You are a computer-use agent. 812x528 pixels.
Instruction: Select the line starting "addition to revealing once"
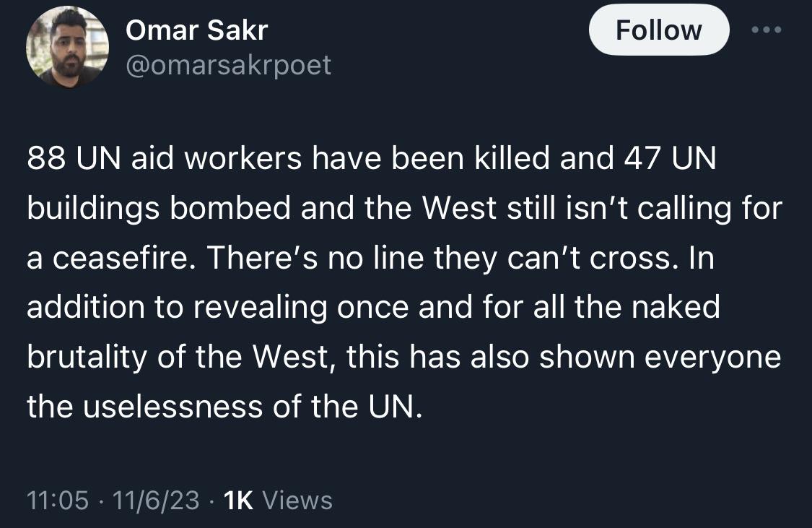point(373,307)
